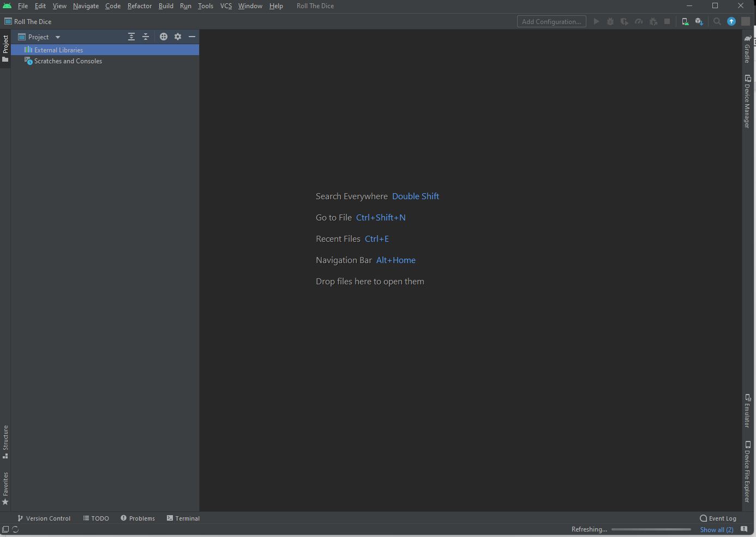Click the Search Everywhere magnifier icon

[716, 21]
